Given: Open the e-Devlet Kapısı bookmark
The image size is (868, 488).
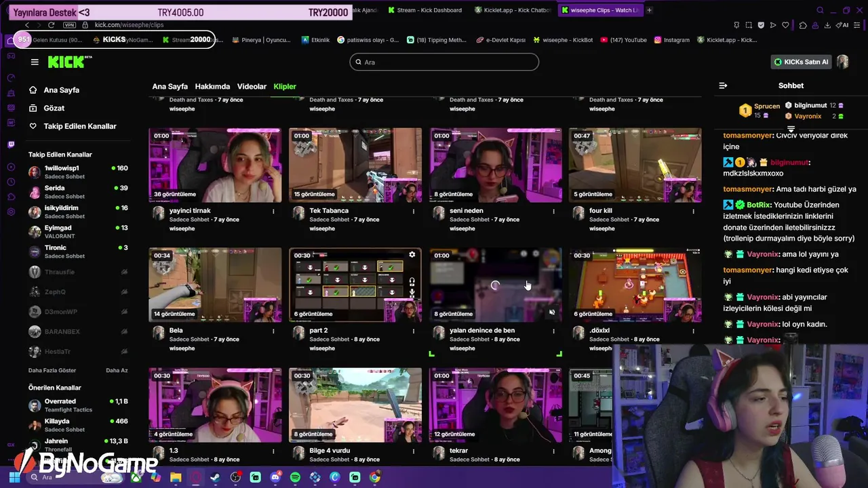Looking at the screenshot, I should (500, 40).
